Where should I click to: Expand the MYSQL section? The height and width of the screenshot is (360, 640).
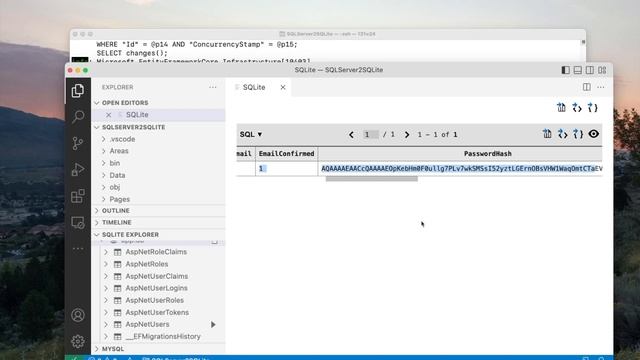point(113,349)
